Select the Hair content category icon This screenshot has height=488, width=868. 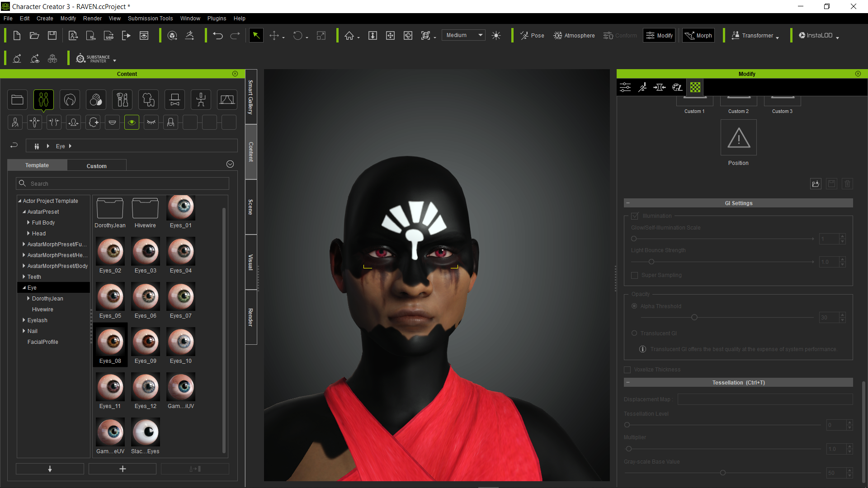[x=70, y=100]
